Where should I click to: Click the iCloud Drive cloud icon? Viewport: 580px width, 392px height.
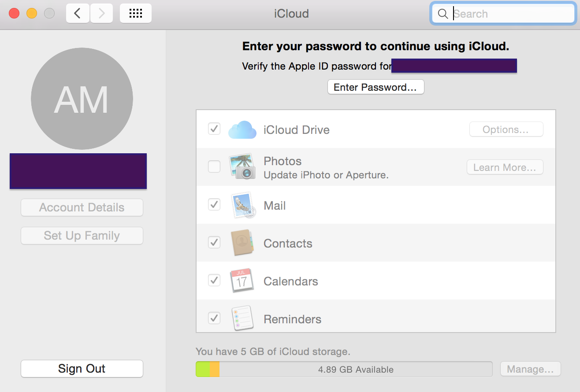[242, 130]
